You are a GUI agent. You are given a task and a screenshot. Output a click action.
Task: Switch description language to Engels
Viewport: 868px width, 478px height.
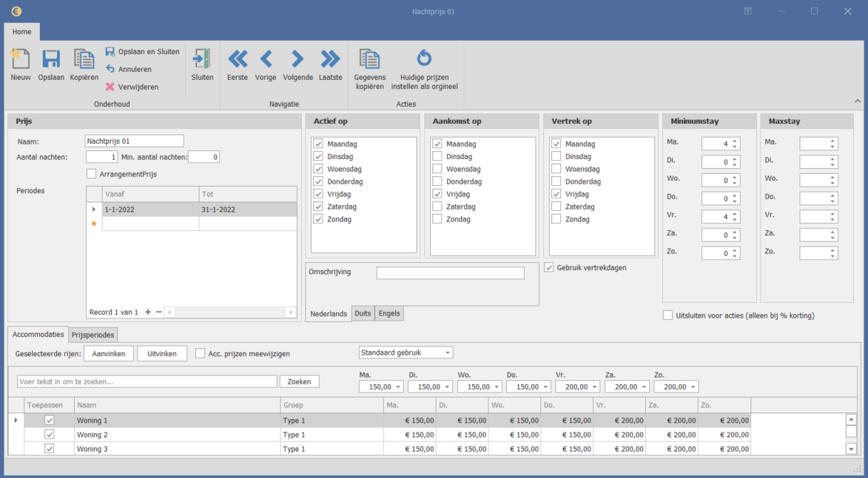[x=389, y=313]
